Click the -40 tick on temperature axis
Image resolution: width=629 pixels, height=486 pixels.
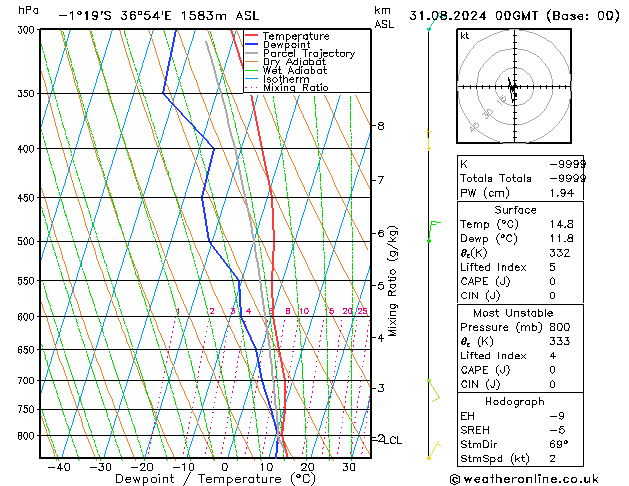(59, 467)
